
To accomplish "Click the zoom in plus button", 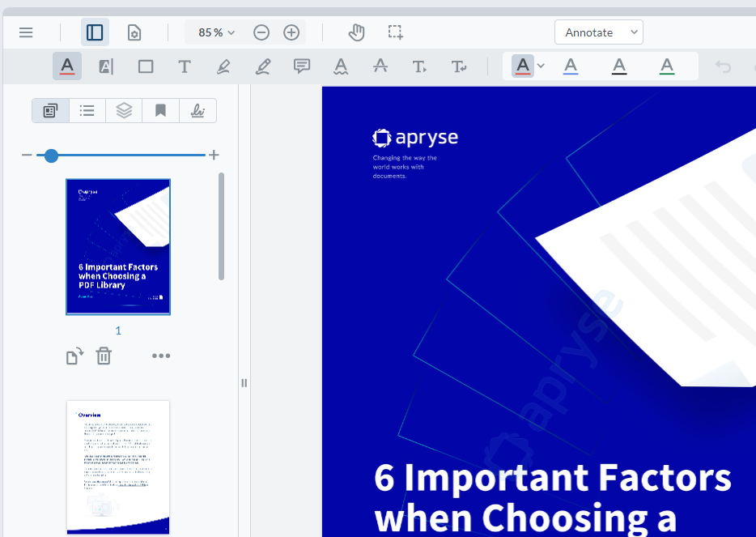I will [x=291, y=32].
